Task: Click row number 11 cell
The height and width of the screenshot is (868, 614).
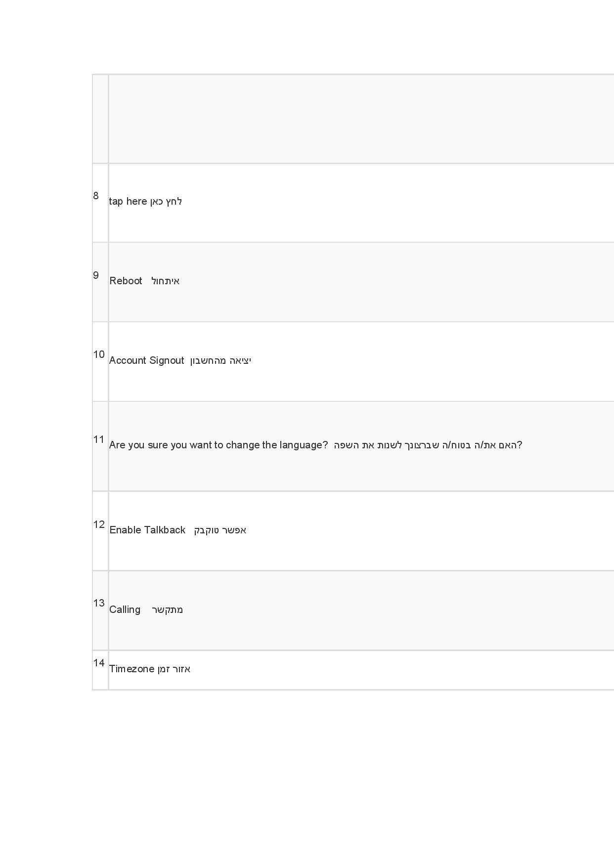Action: 100,446
